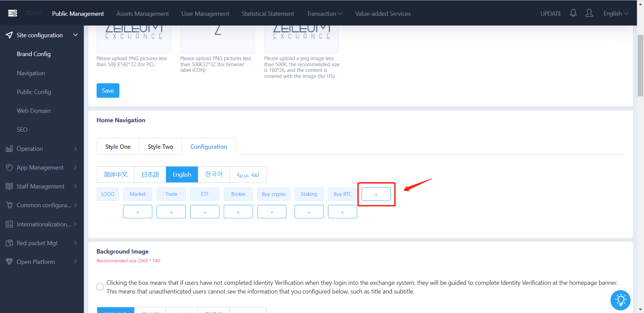Select the Arabic language tab
Viewport: 644px width, 313px height.
click(x=248, y=174)
